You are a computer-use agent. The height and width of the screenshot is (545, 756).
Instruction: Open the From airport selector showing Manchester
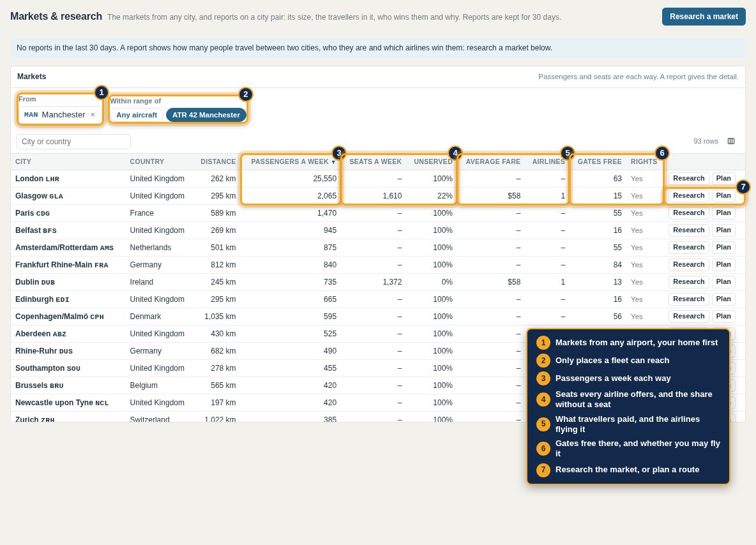pos(60,115)
